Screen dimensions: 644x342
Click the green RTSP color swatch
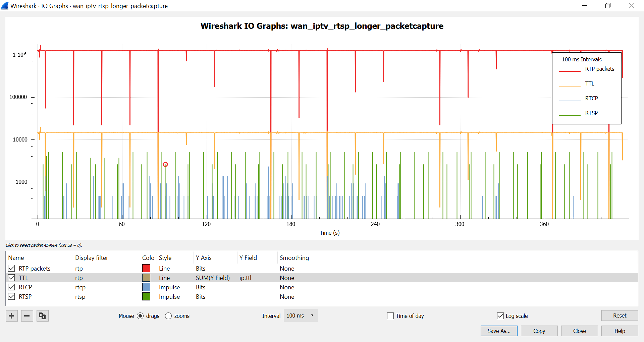pos(146,296)
